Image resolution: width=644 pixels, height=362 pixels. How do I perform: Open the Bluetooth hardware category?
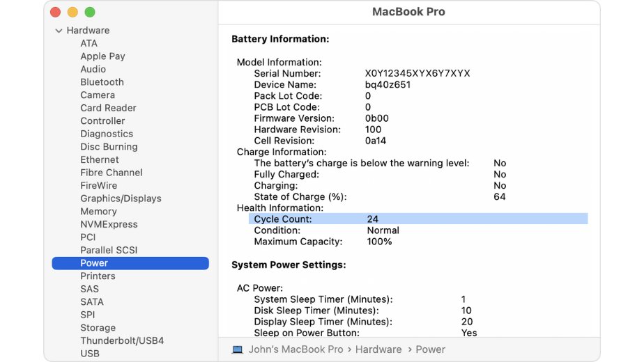point(102,82)
